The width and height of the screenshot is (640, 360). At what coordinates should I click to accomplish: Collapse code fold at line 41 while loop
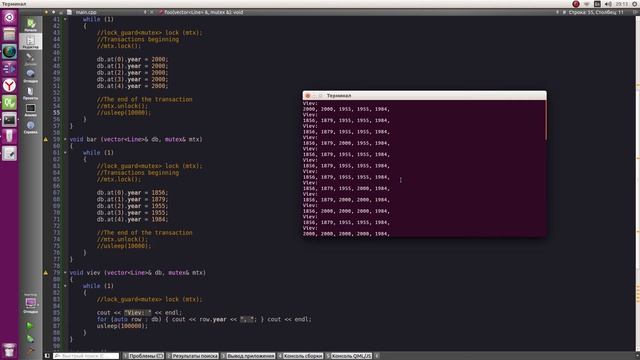(x=65, y=19)
